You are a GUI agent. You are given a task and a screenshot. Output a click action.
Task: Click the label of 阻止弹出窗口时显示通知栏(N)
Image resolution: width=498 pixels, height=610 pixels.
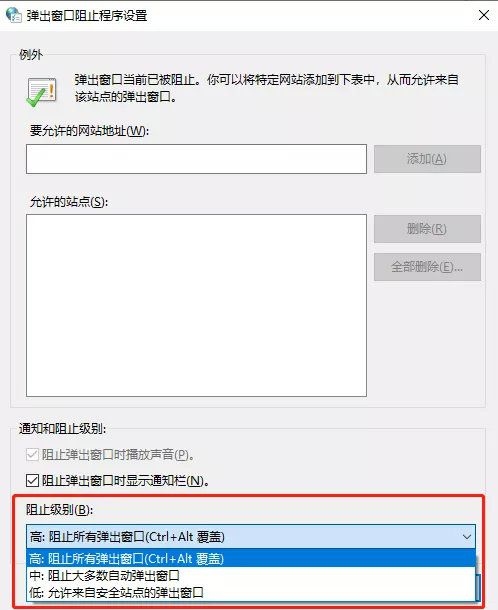[125, 481]
